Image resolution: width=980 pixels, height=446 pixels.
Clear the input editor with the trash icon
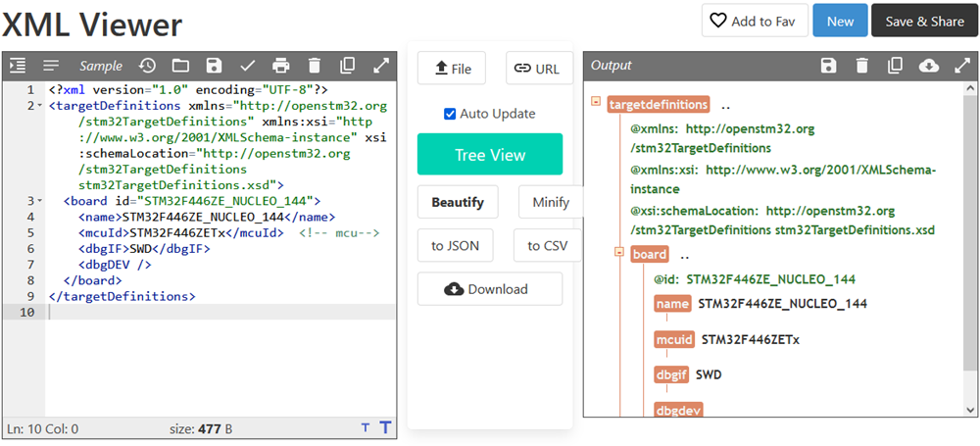315,66
